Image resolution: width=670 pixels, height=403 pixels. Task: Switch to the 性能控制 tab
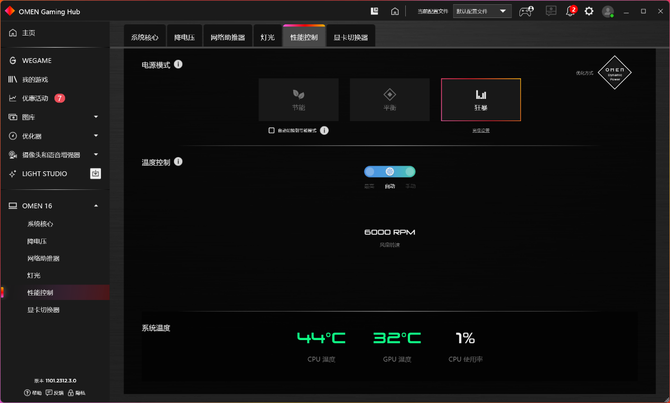pyautogui.click(x=304, y=37)
